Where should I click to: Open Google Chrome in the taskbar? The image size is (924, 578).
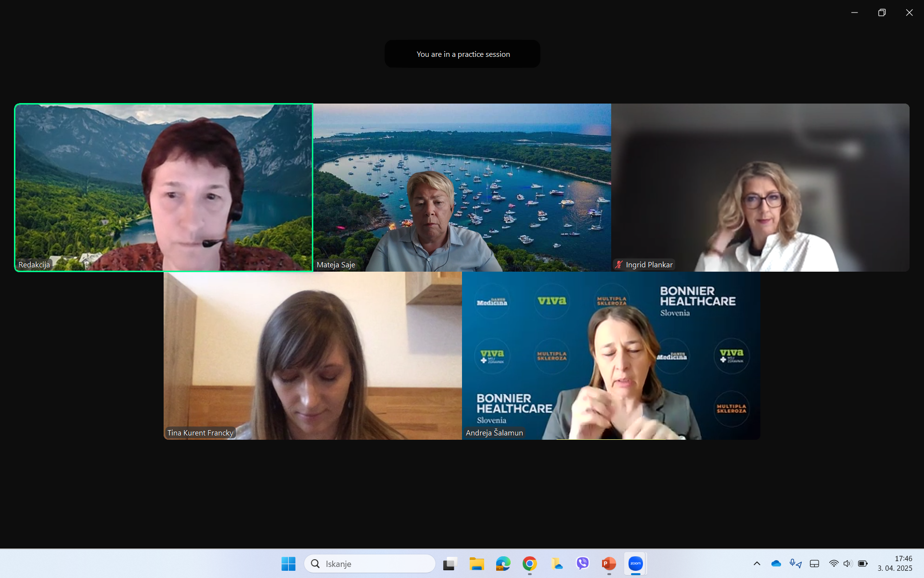coord(529,564)
